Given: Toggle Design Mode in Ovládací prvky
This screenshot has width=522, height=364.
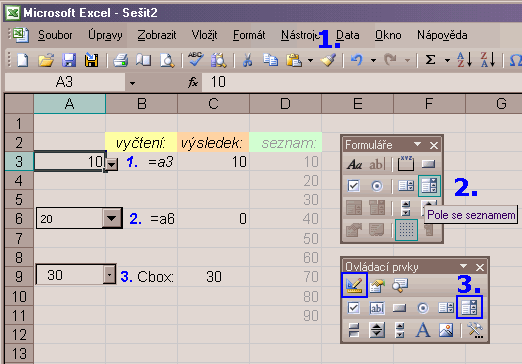Looking at the screenshot, I should (354, 285).
